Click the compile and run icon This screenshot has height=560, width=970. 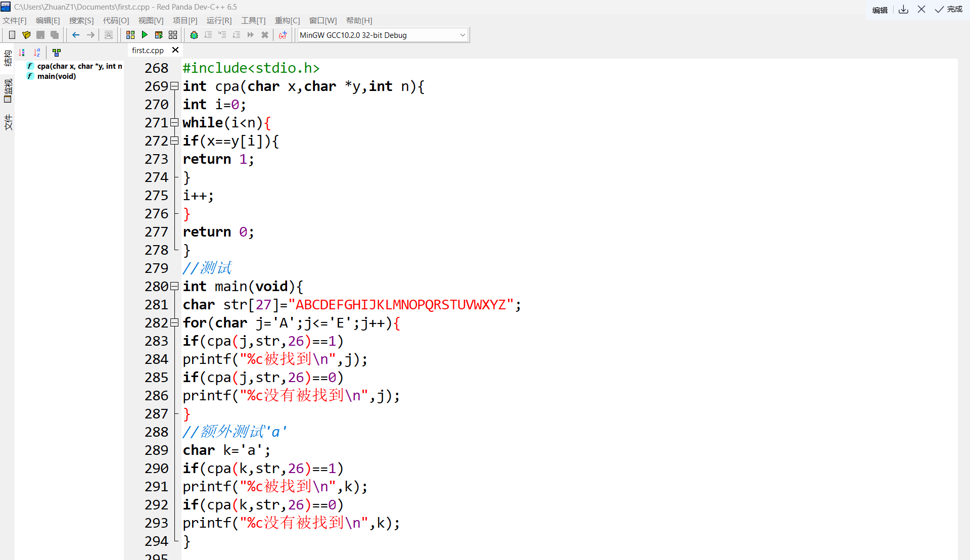[x=159, y=35]
